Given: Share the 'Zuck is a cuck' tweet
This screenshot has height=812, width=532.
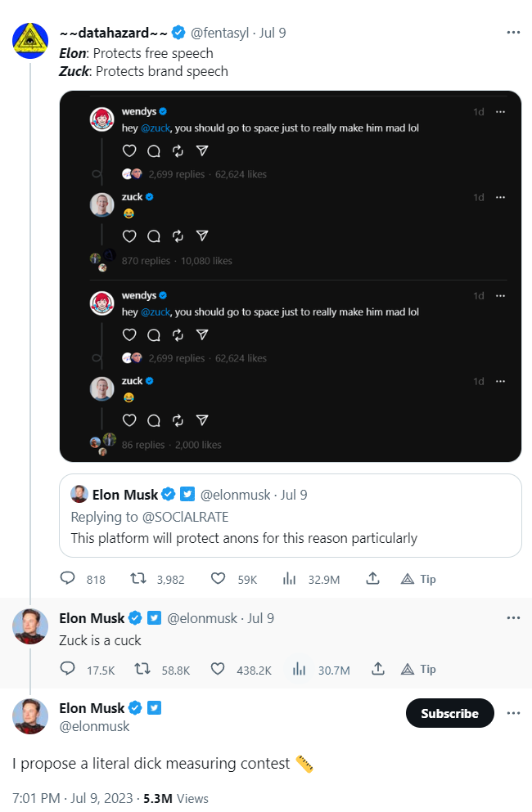Looking at the screenshot, I should click(x=378, y=669).
